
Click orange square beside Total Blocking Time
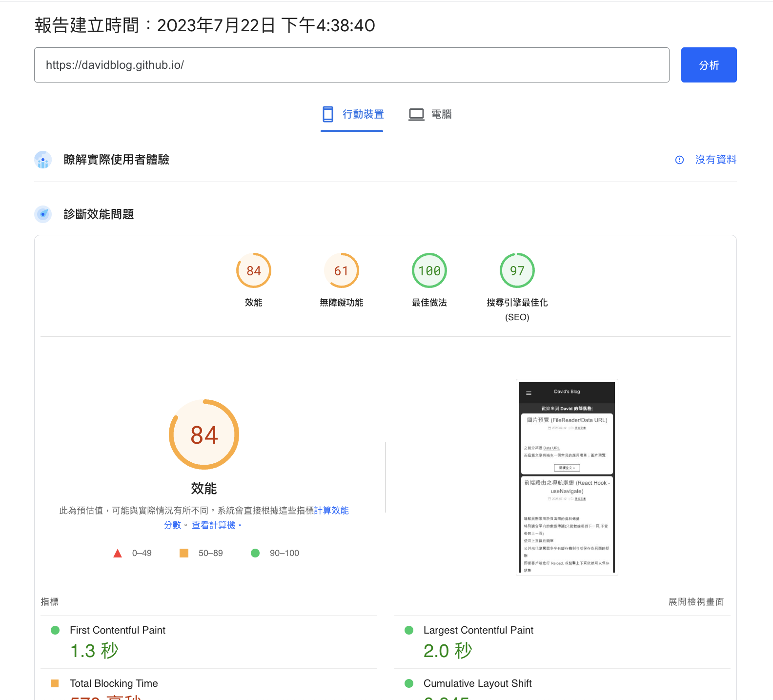[x=55, y=683]
